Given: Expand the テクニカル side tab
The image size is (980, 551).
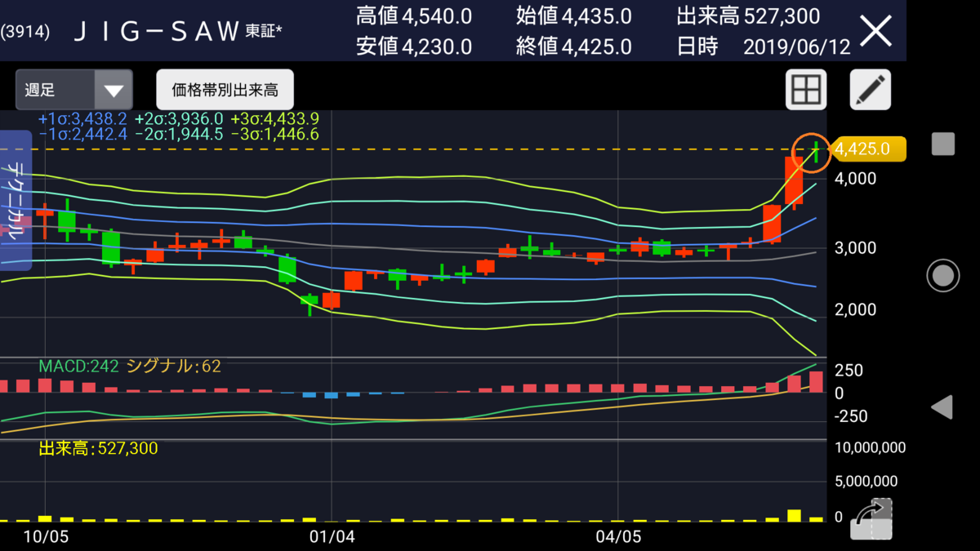Looking at the screenshot, I should pyautogui.click(x=16, y=200).
